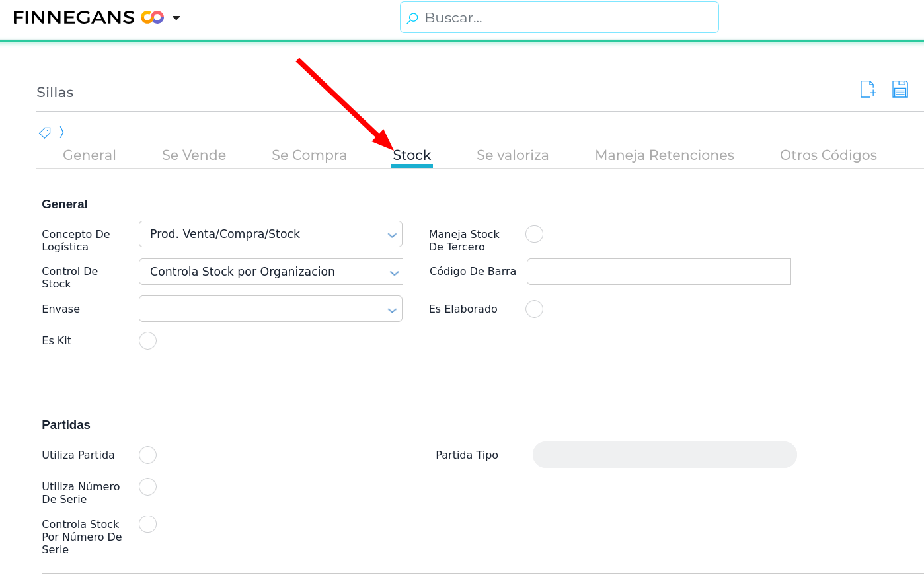The width and height of the screenshot is (924, 575).
Task: Enable Maneja Stock De Tercero
Action: pyautogui.click(x=534, y=234)
